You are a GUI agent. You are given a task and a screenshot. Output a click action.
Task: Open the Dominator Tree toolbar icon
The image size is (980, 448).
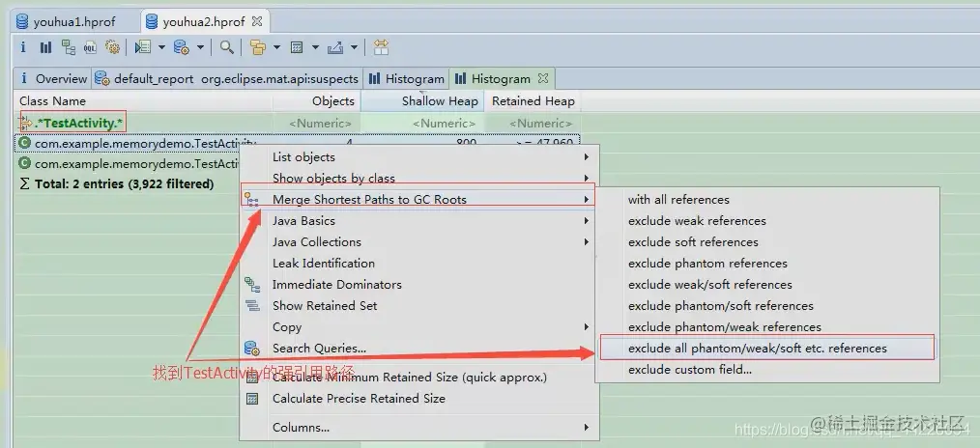pyautogui.click(x=68, y=46)
